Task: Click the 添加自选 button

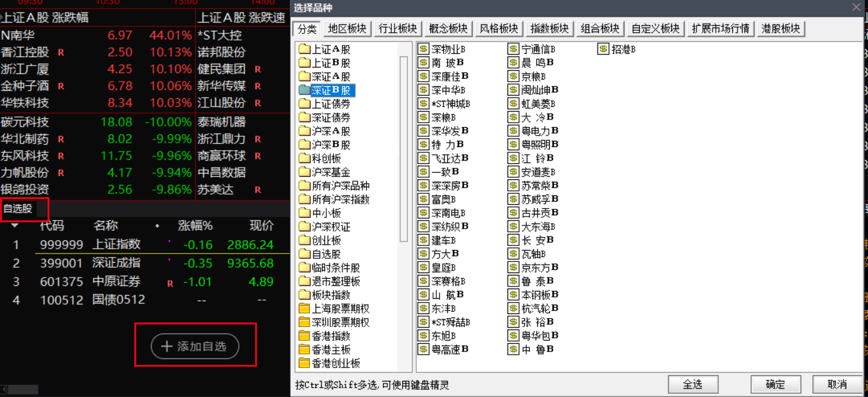Action: pos(195,346)
